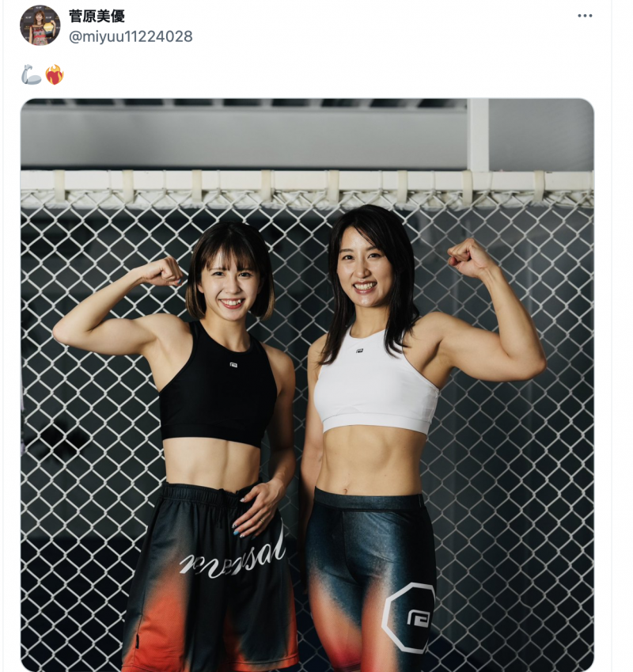This screenshot has height=672, width=633.
Task: Click the small logo on the black top
Action: 233,365
